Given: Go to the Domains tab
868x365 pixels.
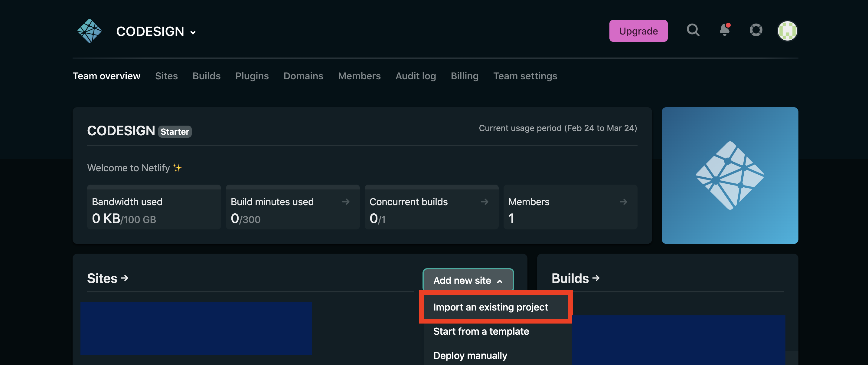Looking at the screenshot, I should (303, 76).
